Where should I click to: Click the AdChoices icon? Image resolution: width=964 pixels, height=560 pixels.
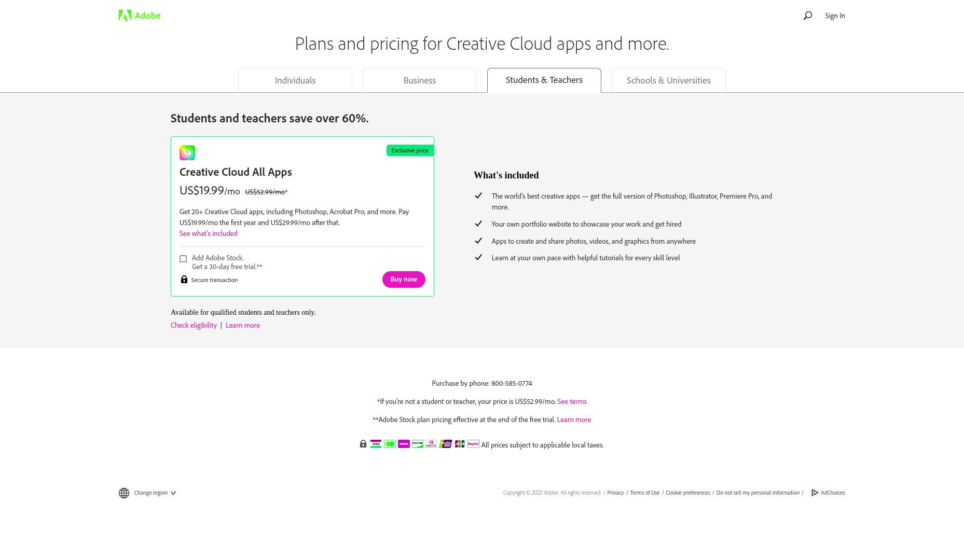815,493
